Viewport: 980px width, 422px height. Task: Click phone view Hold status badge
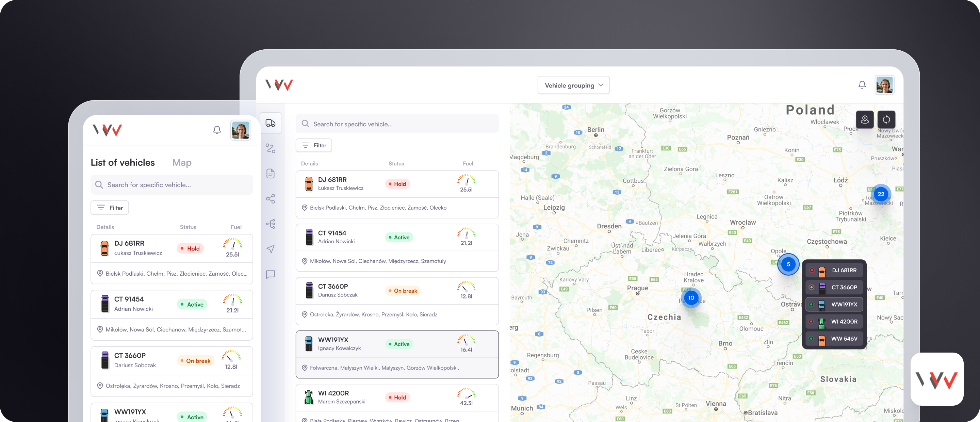pyautogui.click(x=191, y=248)
